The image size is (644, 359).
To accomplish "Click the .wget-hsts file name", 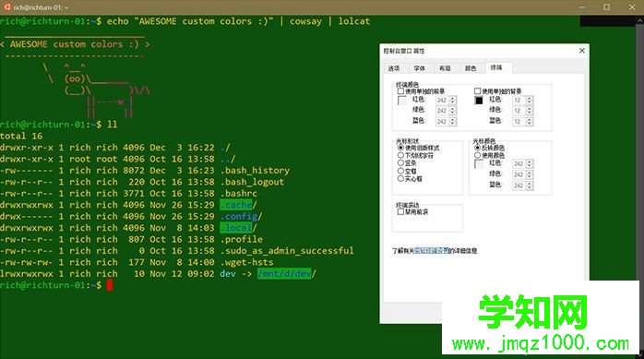I will pyautogui.click(x=247, y=262).
